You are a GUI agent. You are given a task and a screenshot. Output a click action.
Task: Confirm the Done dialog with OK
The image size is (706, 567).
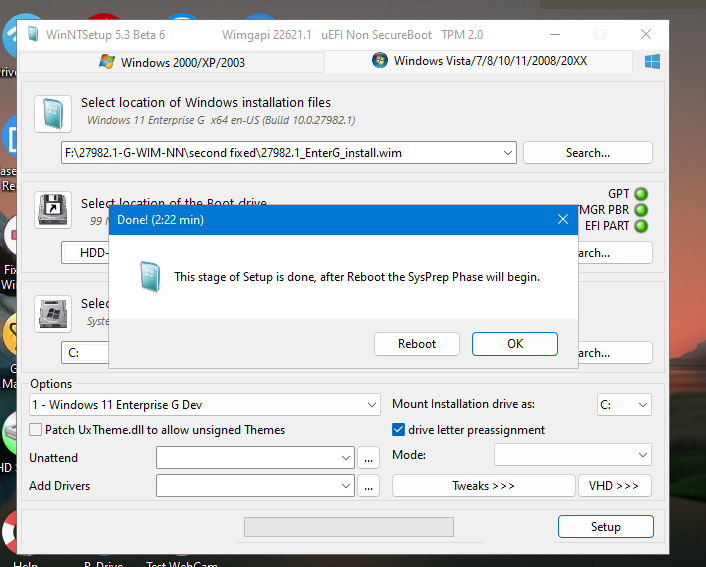point(515,344)
